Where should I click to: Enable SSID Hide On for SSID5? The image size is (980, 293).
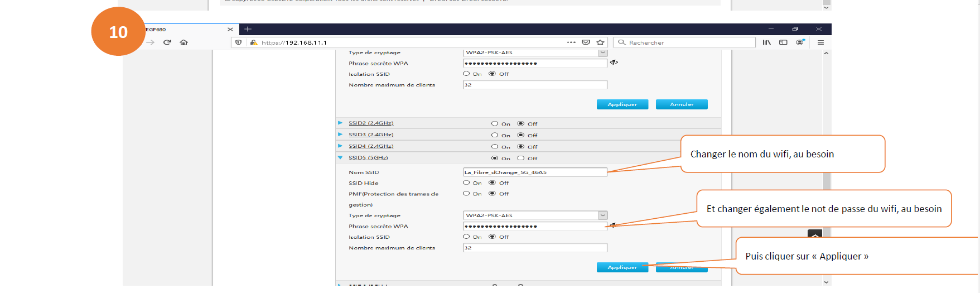point(466,182)
